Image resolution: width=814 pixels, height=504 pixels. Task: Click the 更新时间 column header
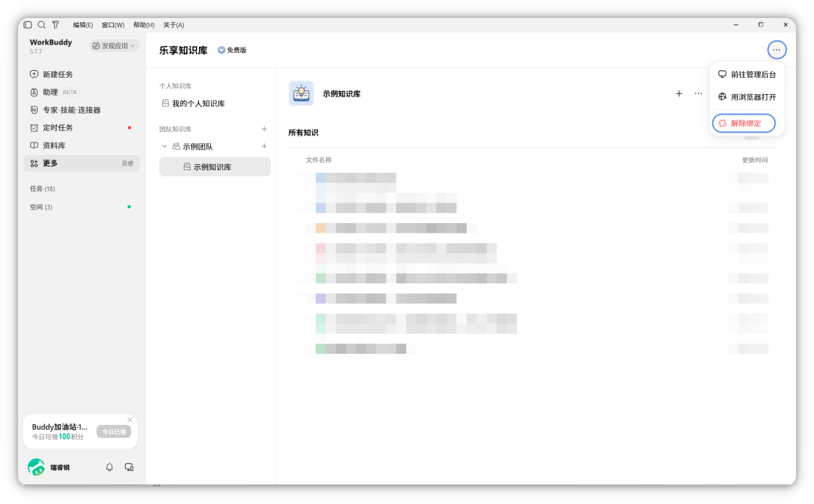tap(754, 160)
